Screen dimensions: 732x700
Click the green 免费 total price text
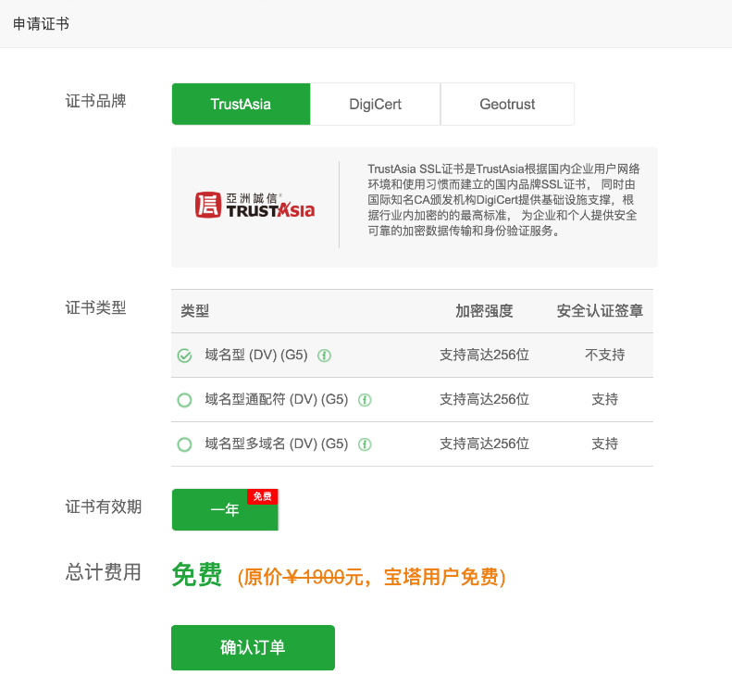196,574
